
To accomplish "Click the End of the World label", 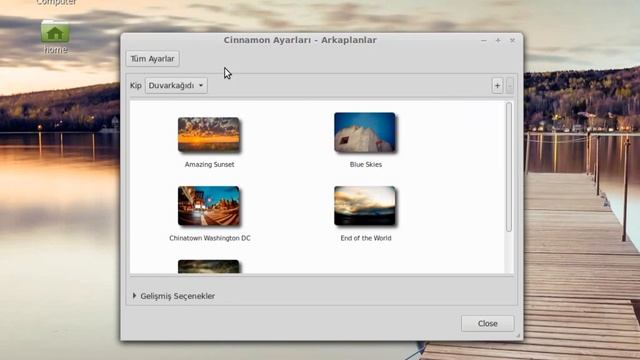I will click(366, 238).
